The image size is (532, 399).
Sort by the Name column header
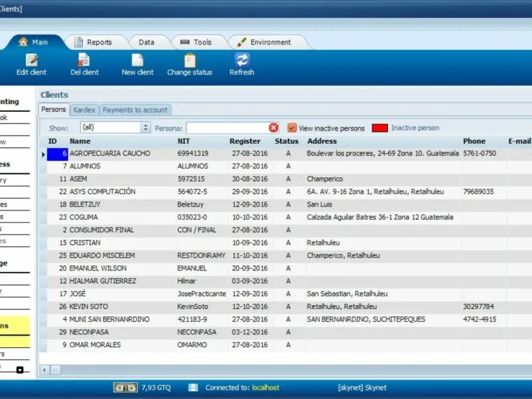(x=80, y=141)
